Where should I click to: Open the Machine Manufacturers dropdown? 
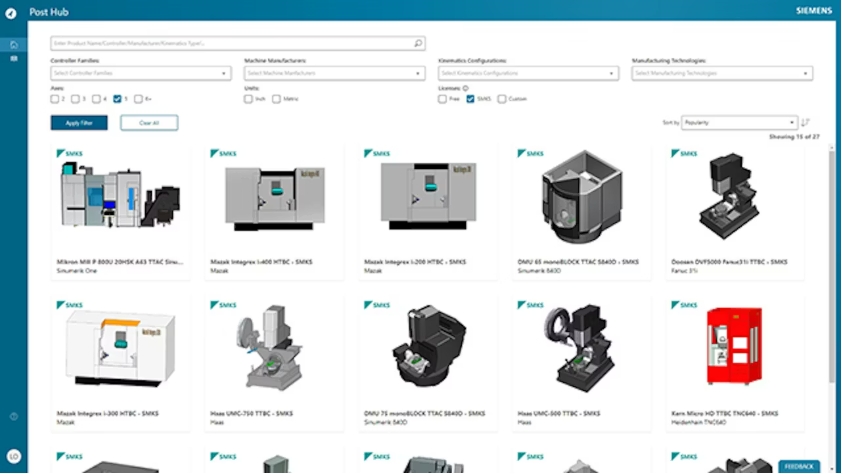[334, 73]
